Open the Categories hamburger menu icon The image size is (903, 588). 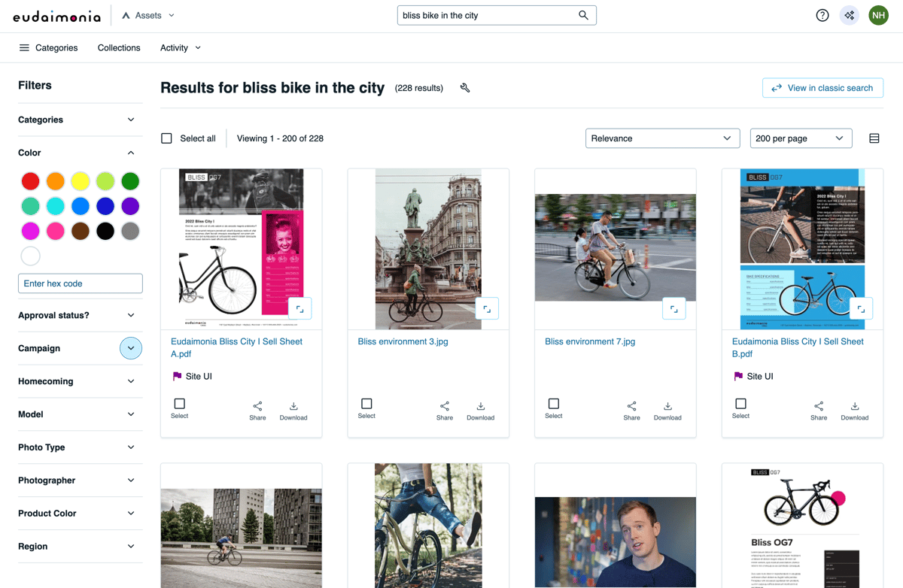(x=24, y=47)
